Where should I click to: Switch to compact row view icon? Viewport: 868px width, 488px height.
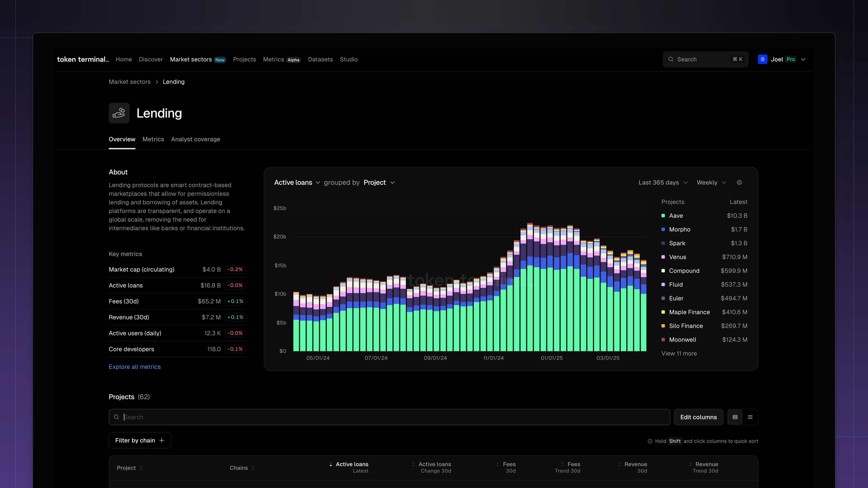[735, 417]
